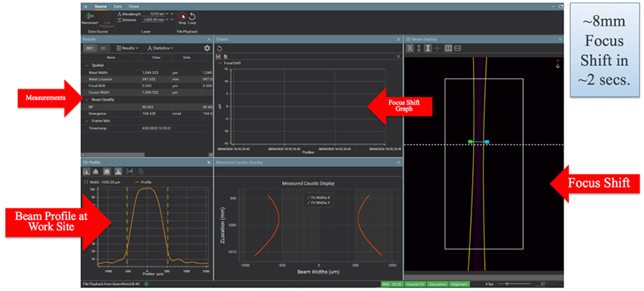Screen dimensions: 644x291
Task: Toggle SCI number format
Action: coord(103,48)
